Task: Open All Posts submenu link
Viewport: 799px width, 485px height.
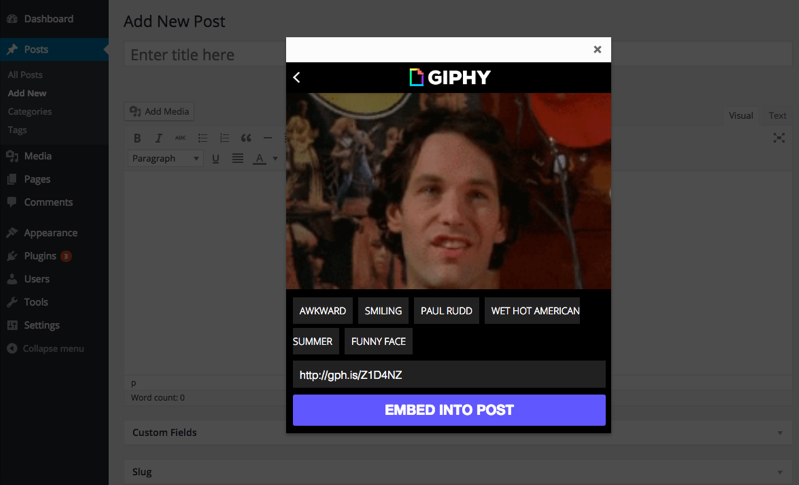Action: pyautogui.click(x=25, y=75)
